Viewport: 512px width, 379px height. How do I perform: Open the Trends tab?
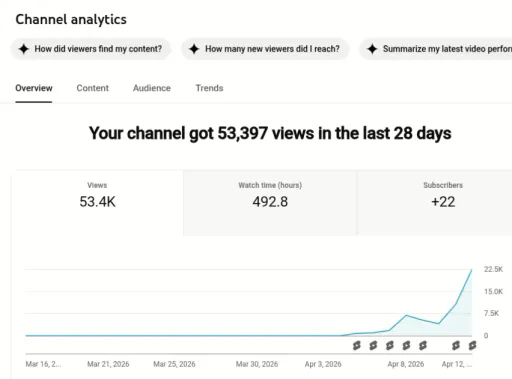209,88
